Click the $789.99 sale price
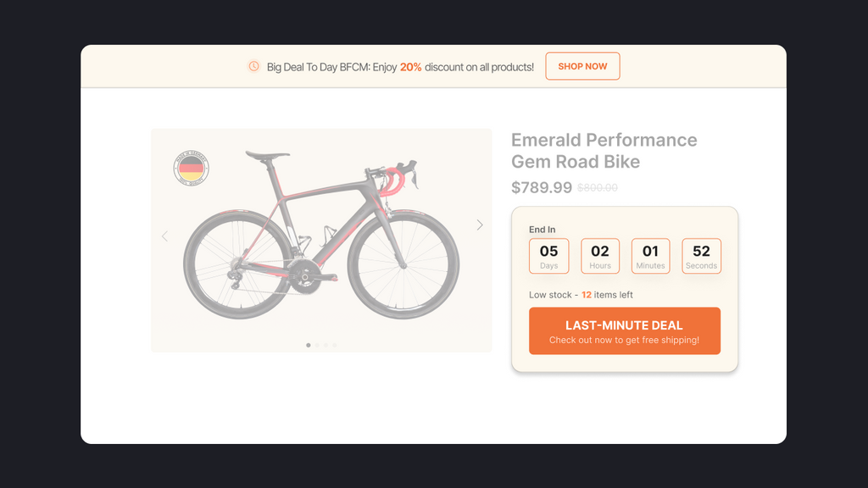Viewport: 868px width, 488px height. [x=542, y=187]
